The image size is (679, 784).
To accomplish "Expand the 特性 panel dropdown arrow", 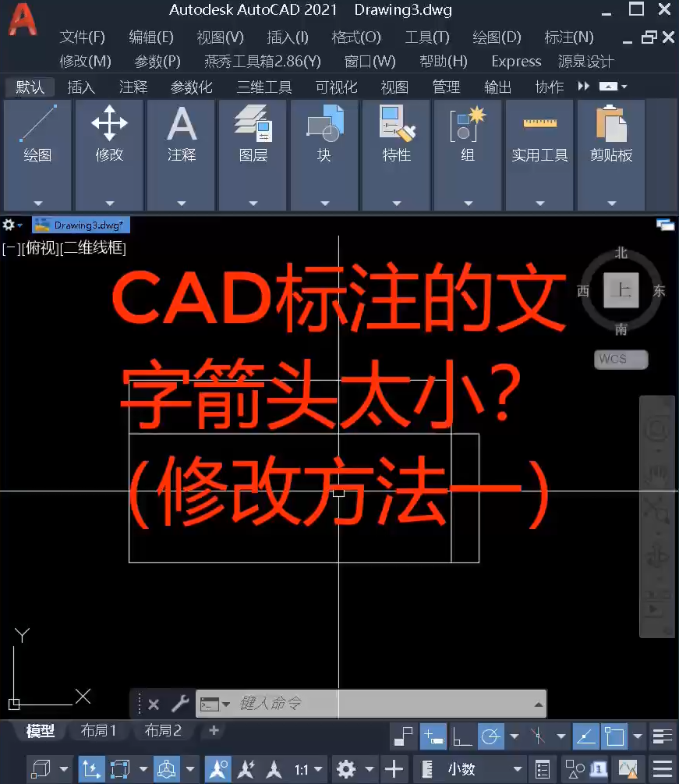I will pos(397,204).
